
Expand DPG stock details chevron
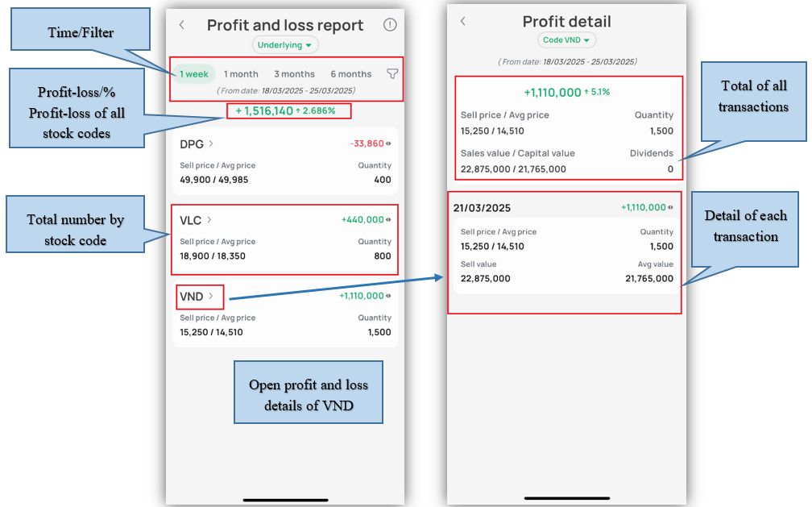click(x=211, y=143)
